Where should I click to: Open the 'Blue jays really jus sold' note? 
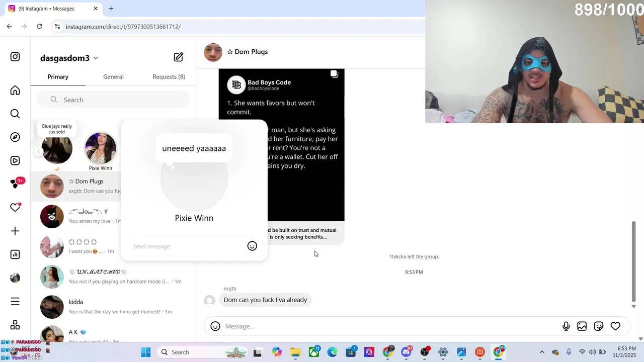tap(57, 129)
